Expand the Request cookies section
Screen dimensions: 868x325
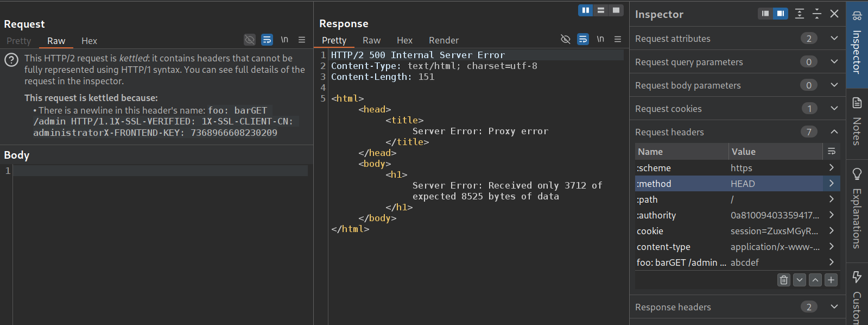pyautogui.click(x=834, y=109)
